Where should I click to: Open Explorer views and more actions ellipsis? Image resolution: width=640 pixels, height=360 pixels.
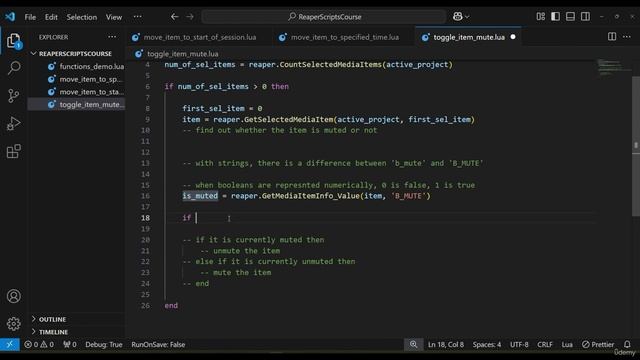pyautogui.click(x=112, y=37)
